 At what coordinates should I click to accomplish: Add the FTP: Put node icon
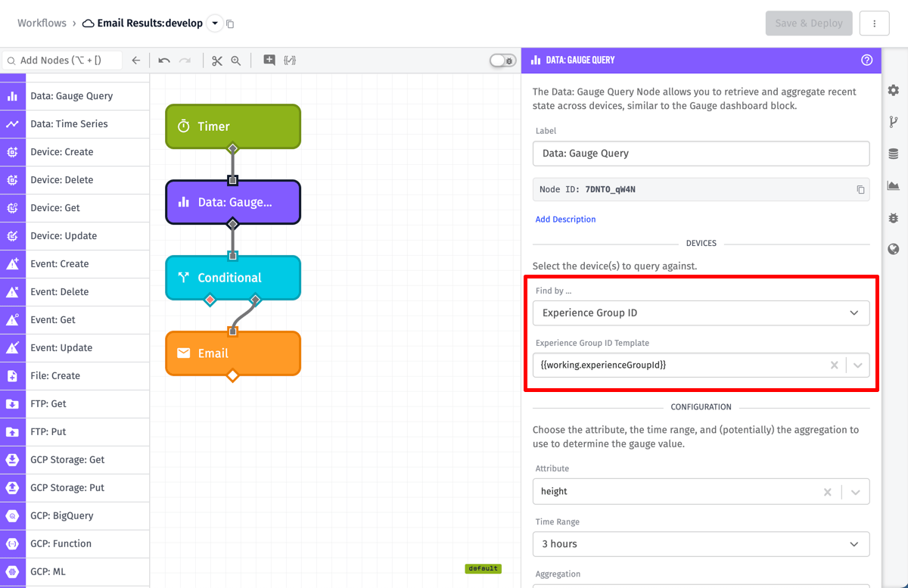(12, 432)
